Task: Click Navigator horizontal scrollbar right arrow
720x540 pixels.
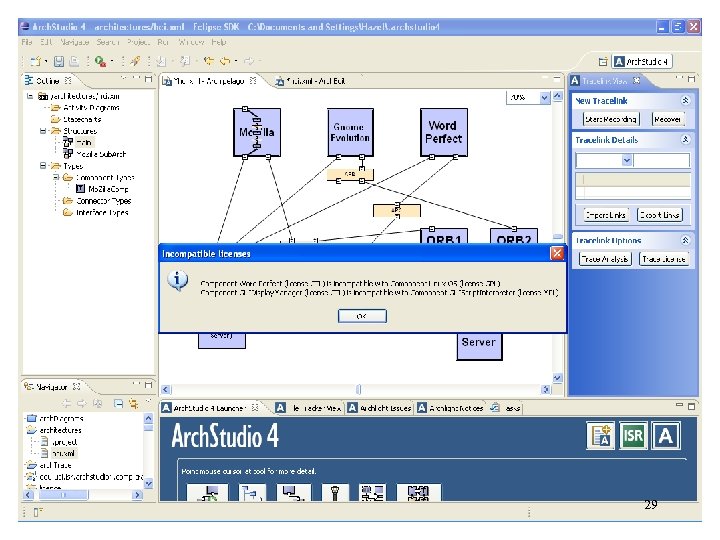Action: coord(137,495)
